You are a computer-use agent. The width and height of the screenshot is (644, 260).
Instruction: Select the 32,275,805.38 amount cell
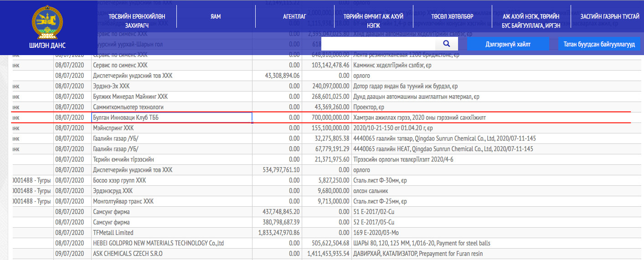tap(326, 138)
